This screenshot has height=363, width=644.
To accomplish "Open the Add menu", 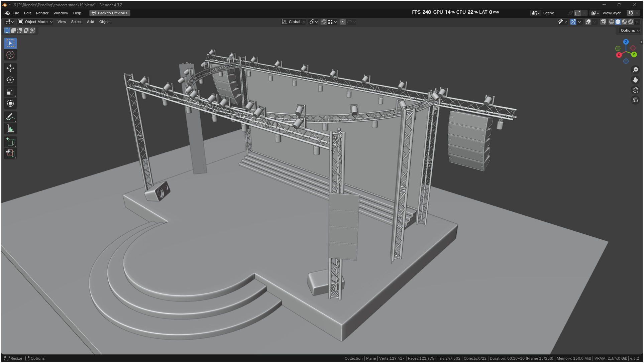I will click(90, 22).
